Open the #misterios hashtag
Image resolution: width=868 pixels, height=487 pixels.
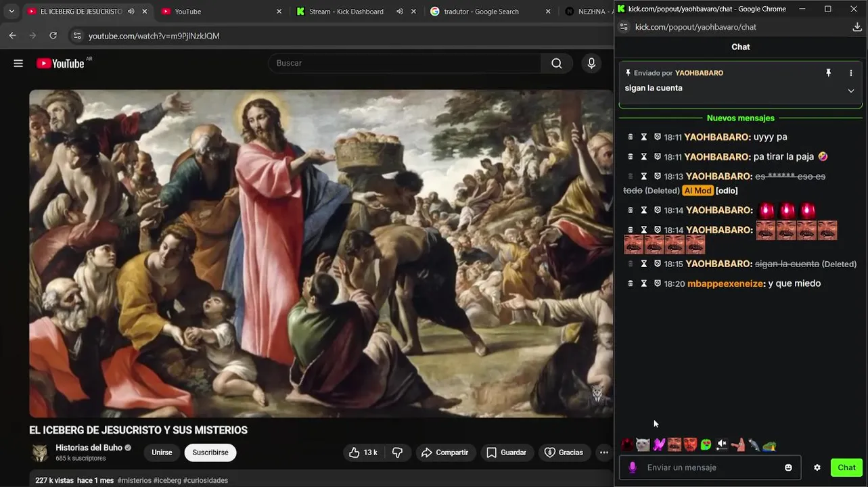(x=134, y=480)
